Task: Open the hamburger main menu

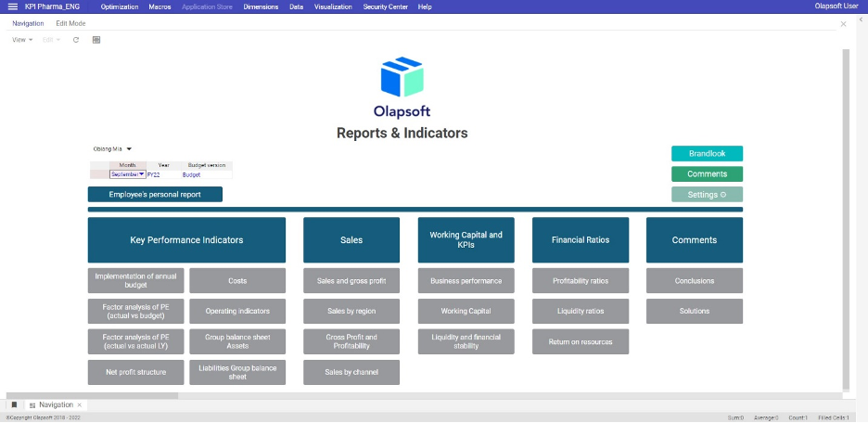Action: [13, 6]
